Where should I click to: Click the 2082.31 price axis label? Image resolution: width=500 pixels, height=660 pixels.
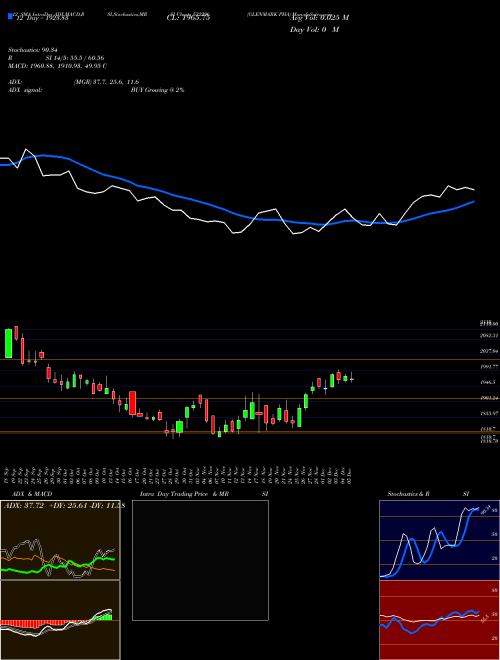489,335
